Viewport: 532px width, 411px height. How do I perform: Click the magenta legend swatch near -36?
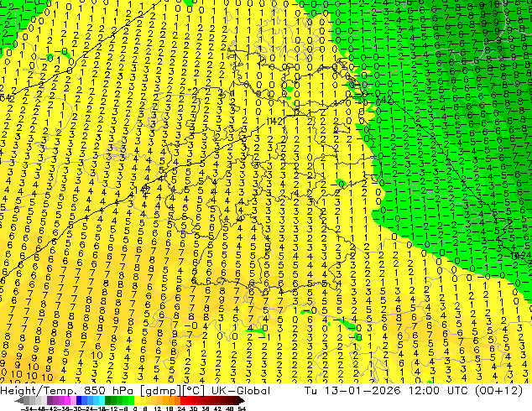[67, 401]
